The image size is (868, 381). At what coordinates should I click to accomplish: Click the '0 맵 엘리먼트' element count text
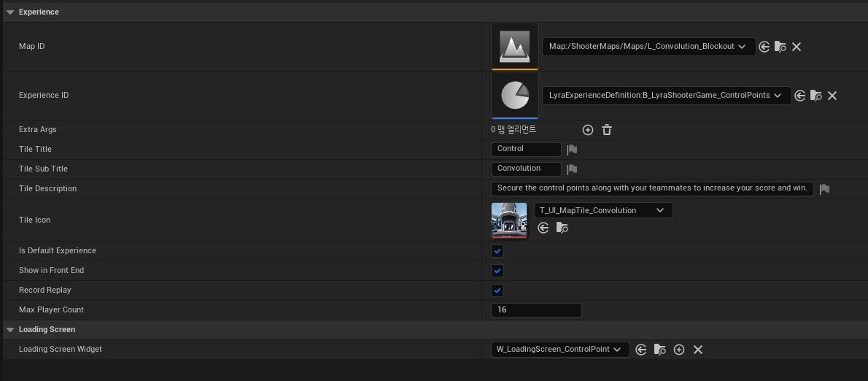[514, 130]
